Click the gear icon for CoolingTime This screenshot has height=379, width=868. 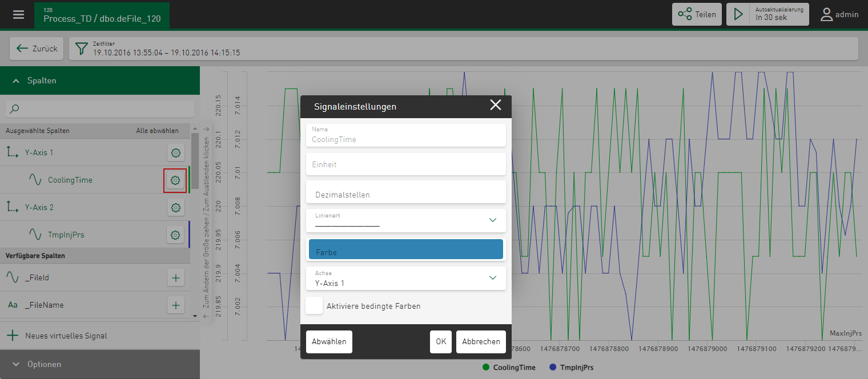tap(175, 180)
